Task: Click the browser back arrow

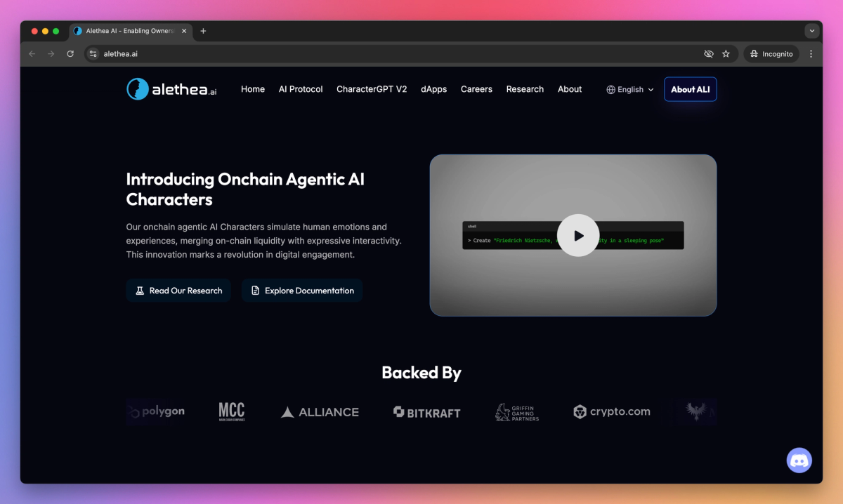Action: [32, 53]
